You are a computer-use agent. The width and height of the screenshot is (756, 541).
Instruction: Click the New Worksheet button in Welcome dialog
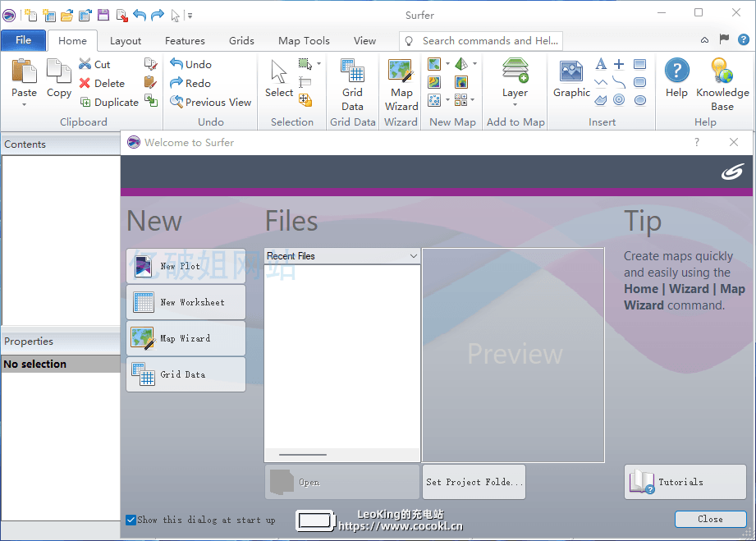pos(186,302)
